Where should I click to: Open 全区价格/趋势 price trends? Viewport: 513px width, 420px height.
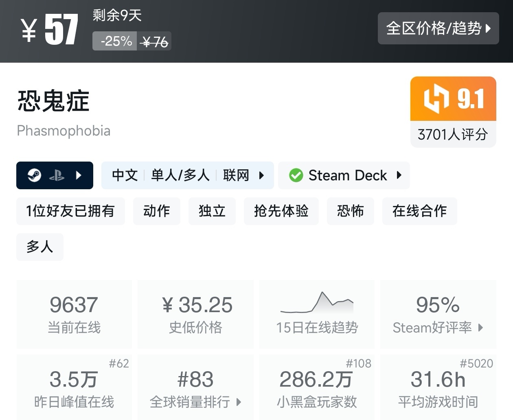pos(438,28)
